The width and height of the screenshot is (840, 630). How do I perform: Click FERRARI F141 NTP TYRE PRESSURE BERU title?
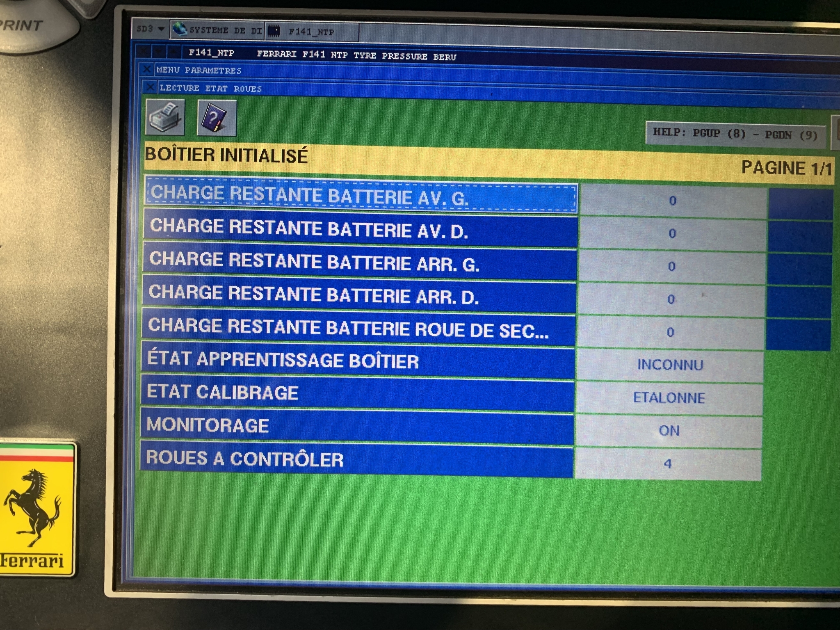pyautogui.click(x=356, y=55)
